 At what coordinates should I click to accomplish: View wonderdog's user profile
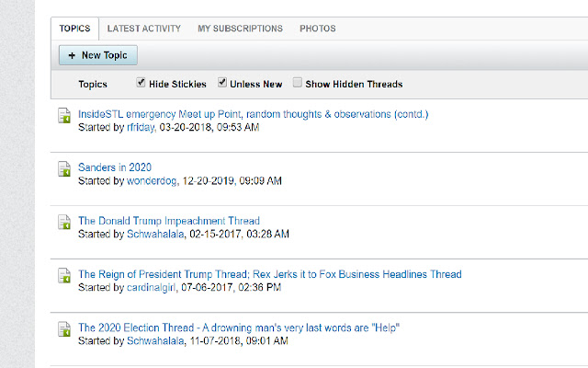tap(152, 180)
